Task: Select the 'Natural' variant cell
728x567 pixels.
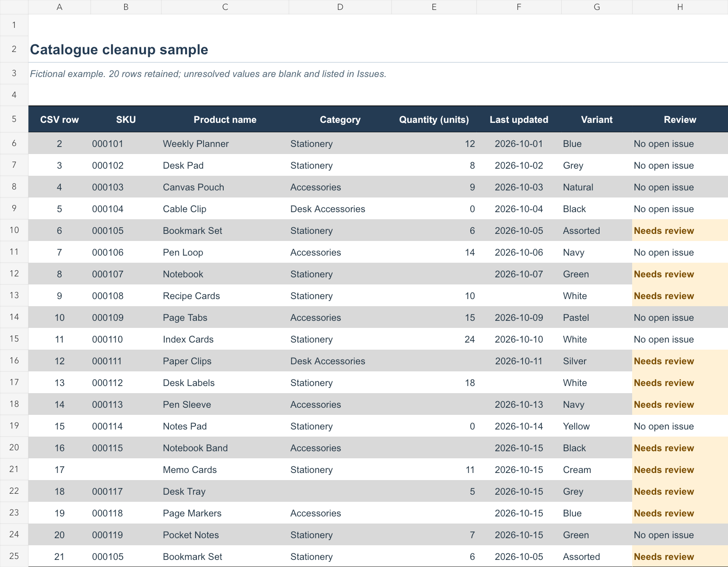Action: (x=597, y=187)
